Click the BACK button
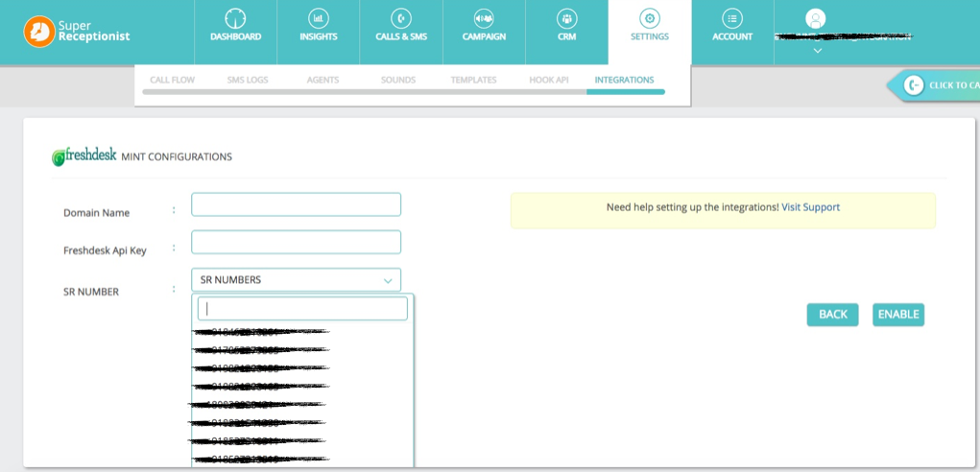 832,315
